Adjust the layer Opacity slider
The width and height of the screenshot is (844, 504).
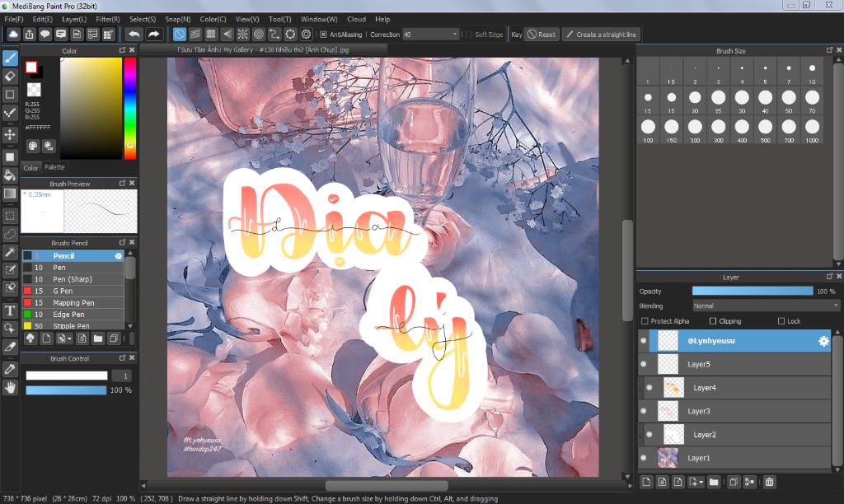point(753,291)
